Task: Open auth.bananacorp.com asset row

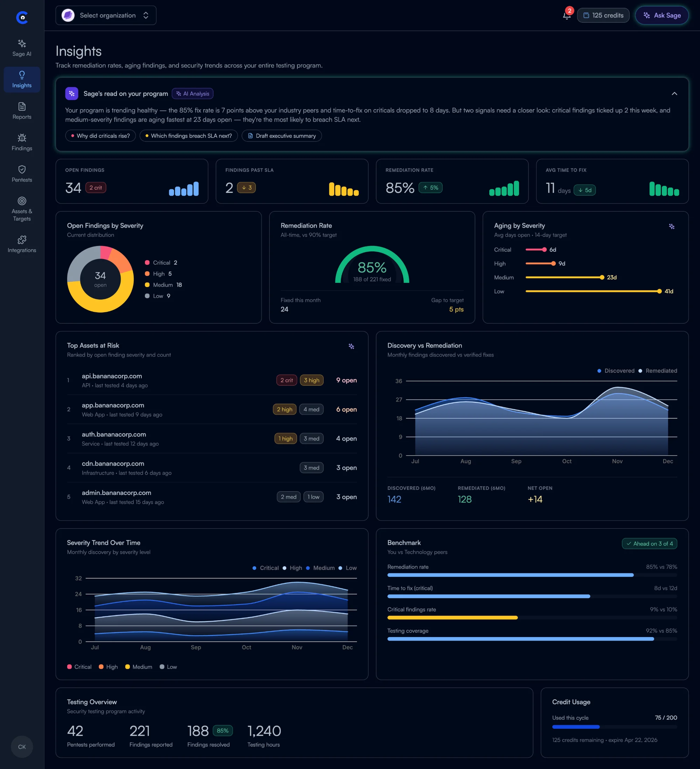Action: (212, 439)
